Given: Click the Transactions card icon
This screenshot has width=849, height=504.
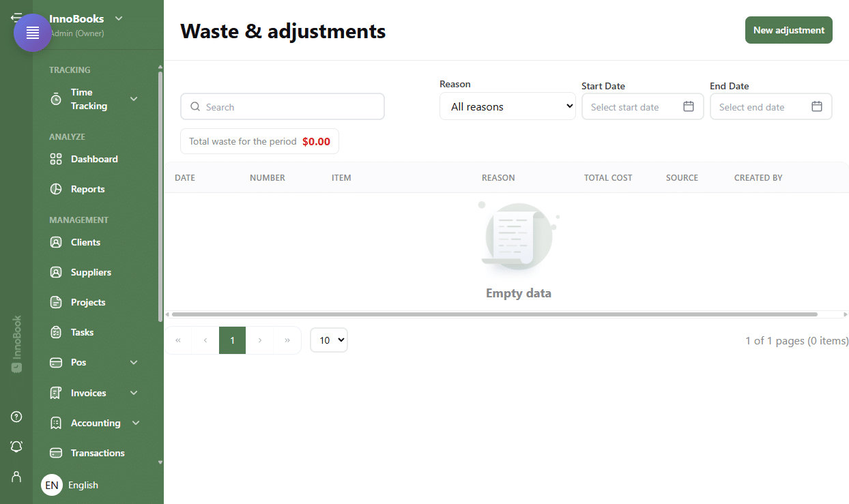Looking at the screenshot, I should coord(56,453).
